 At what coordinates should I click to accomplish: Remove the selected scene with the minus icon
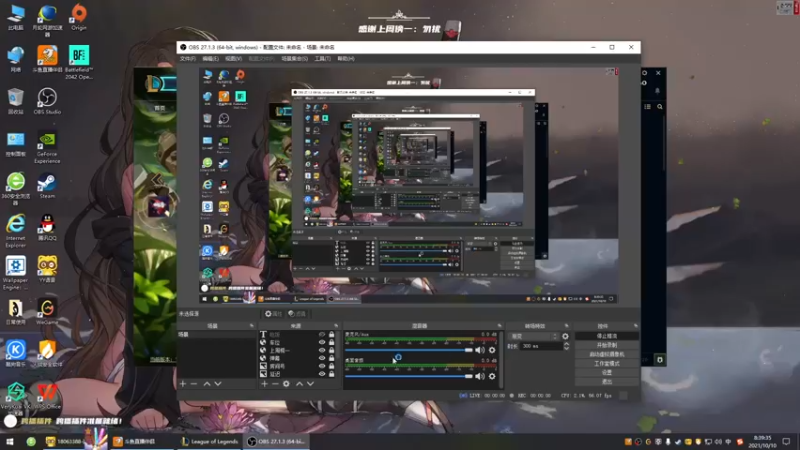coord(194,384)
